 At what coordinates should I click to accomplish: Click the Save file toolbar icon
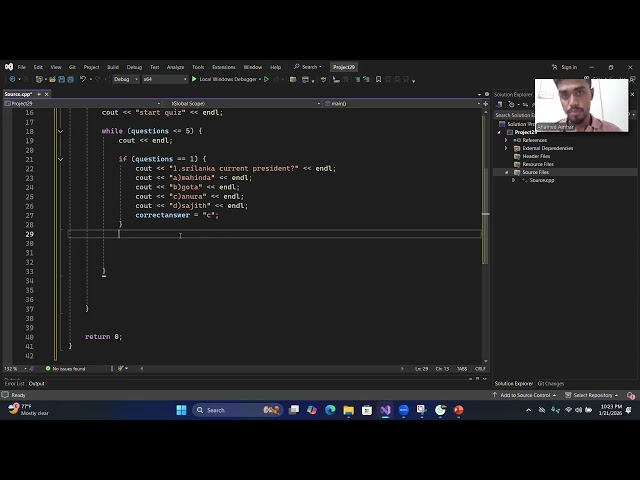pos(62,79)
